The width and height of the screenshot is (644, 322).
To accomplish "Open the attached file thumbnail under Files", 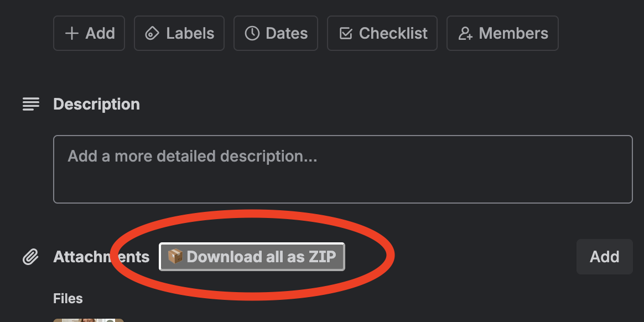I will pyautogui.click(x=88, y=320).
